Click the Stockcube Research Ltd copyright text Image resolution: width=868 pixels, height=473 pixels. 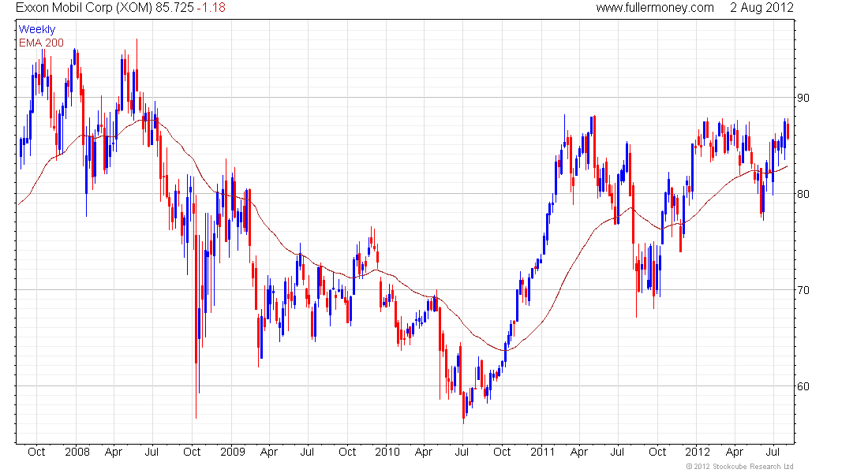739,467
